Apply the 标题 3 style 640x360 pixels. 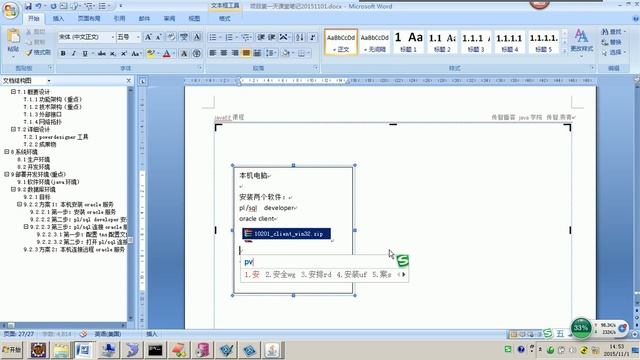(476, 42)
